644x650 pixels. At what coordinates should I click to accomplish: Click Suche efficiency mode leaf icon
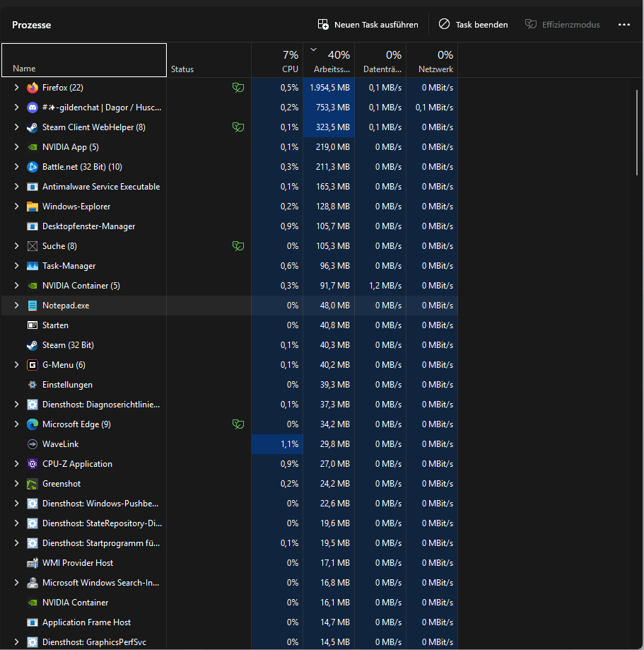tap(238, 246)
